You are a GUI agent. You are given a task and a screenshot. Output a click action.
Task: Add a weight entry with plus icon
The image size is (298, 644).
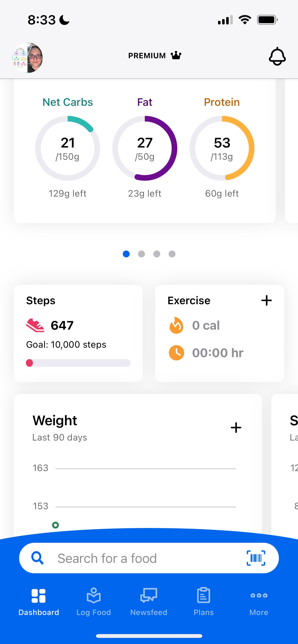pyautogui.click(x=236, y=428)
